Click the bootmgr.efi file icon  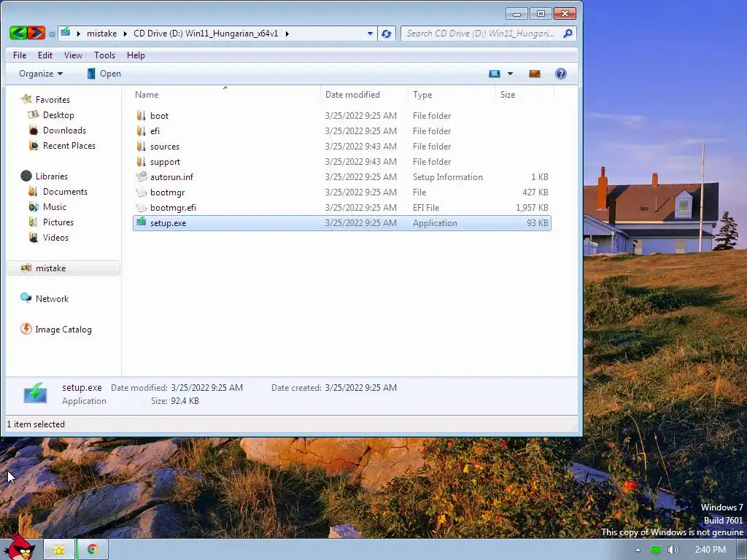pos(141,208)
